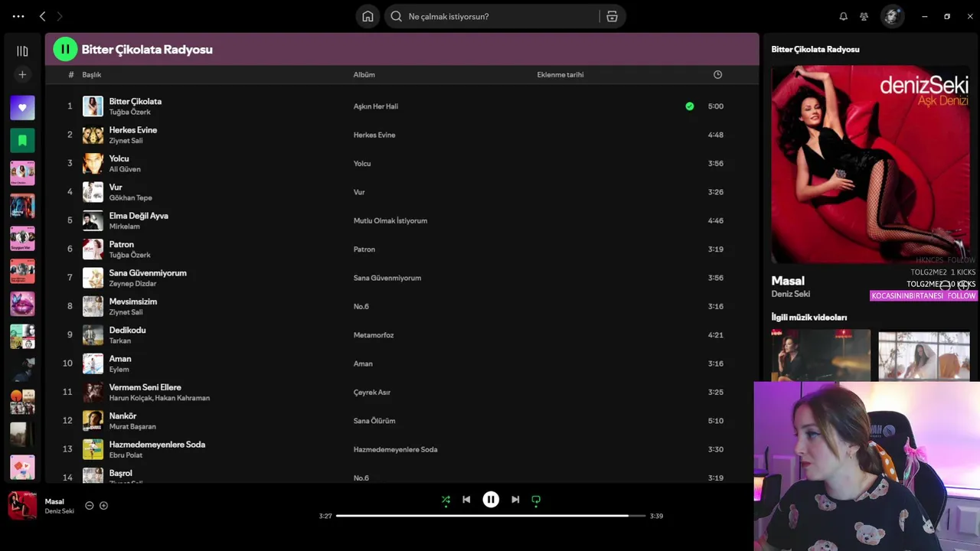Viewport: 980px width, 551px height.
Task: Hide Masal with minus circle icon
Action: [89, 506]
